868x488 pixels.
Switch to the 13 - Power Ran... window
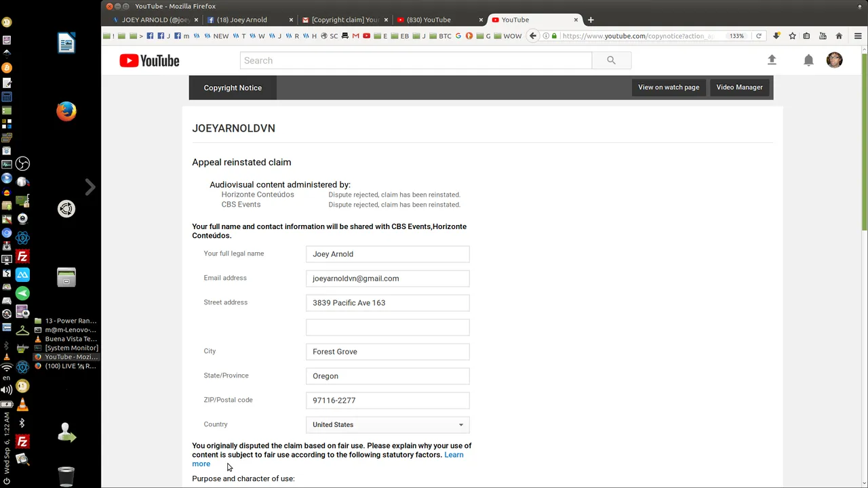pyautogui.click(x=66, y=321)
